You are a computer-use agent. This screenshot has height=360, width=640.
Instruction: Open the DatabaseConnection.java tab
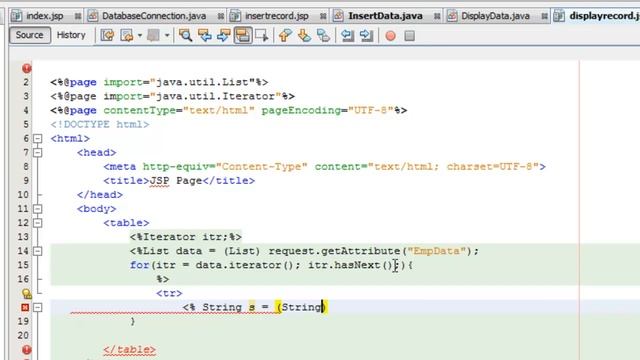pos(154,16)
